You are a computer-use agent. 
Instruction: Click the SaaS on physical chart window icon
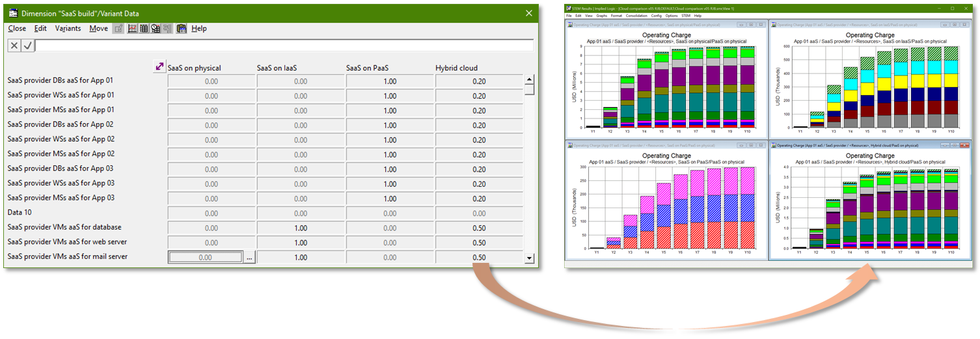click(x=570, y=25)
